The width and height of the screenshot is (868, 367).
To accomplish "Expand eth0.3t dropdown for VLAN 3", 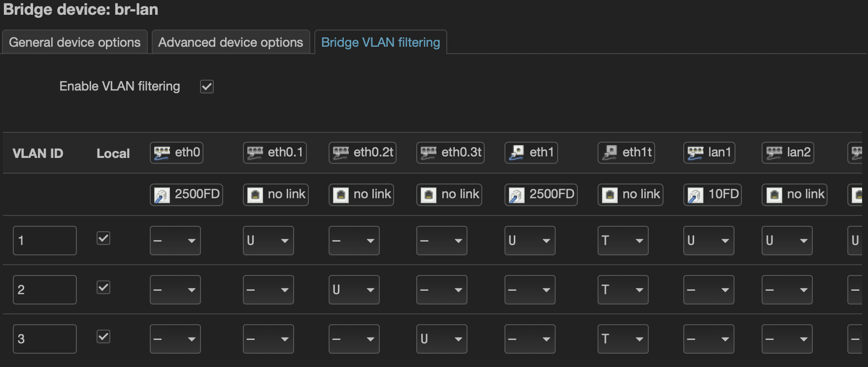I will pos(441,339).
